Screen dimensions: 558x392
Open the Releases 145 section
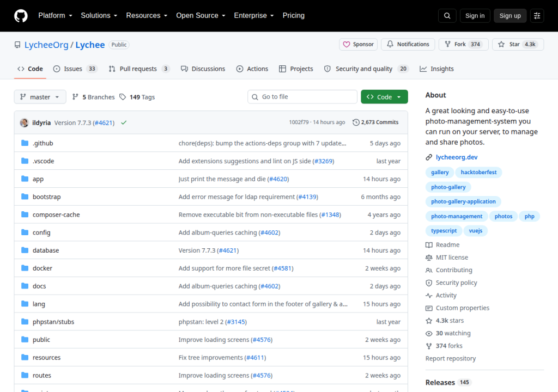click(448, 382)
